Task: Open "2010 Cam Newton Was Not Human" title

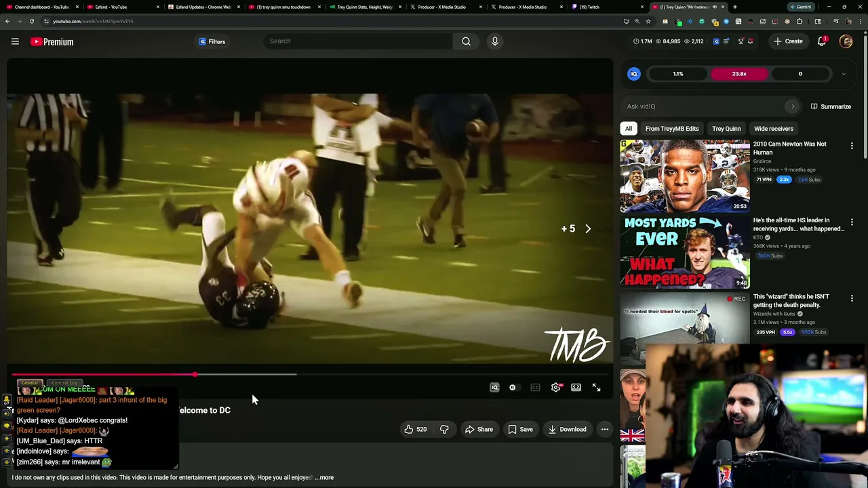Action: click(x=790, y=148)
